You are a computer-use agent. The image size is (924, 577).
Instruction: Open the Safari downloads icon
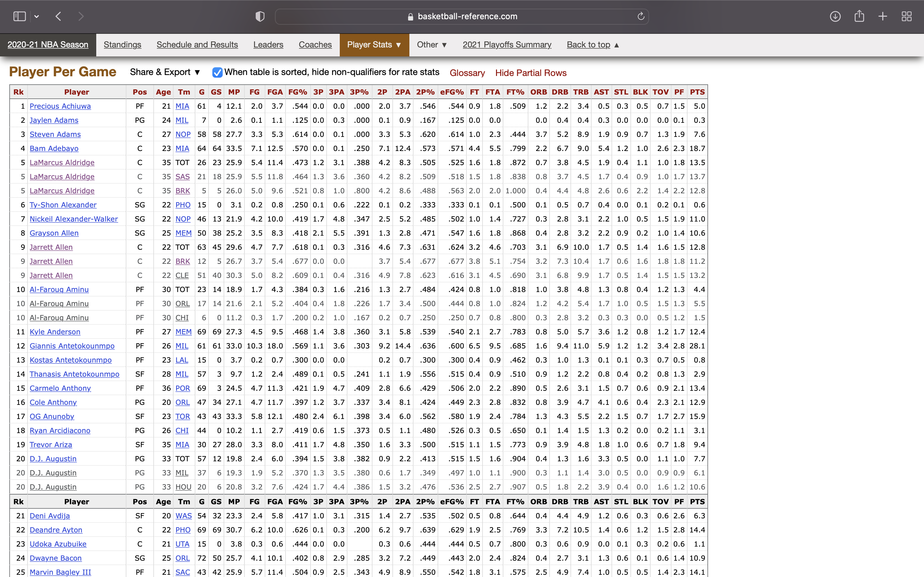tap(835, 16)
